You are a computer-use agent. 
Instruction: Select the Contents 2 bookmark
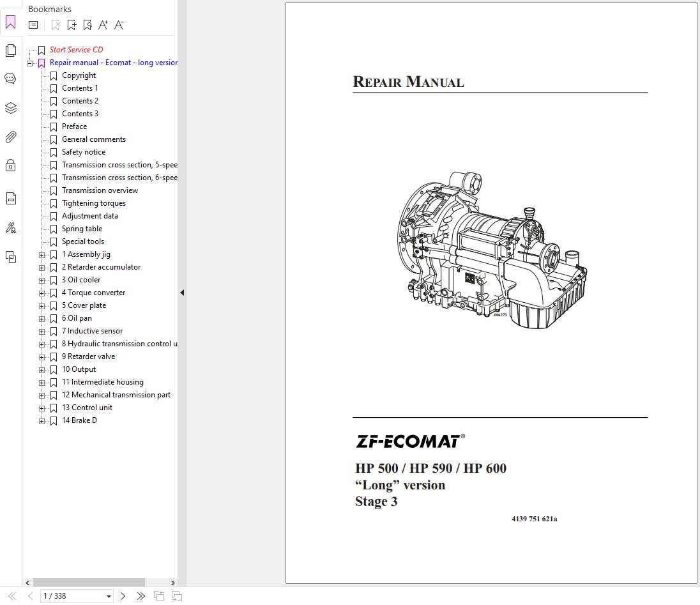coord(80,101)
